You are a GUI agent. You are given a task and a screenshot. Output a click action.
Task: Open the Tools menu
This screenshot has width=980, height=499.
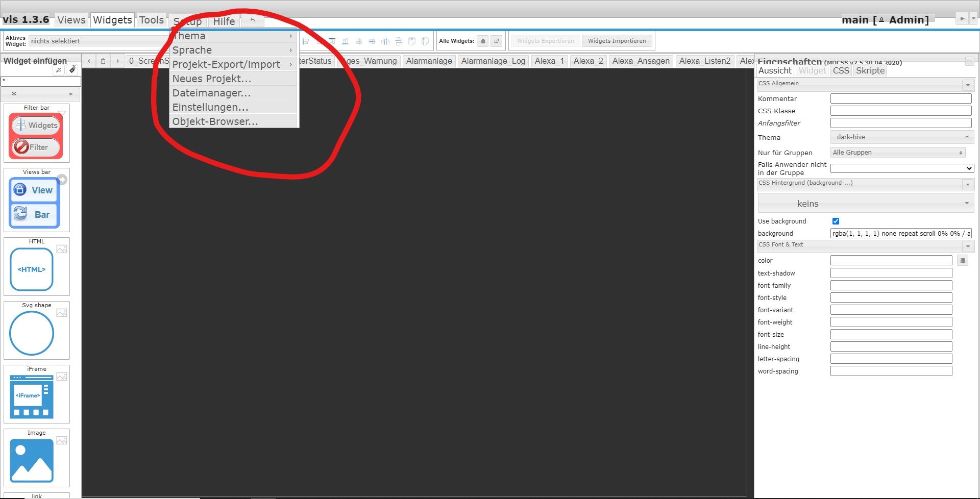152,20
